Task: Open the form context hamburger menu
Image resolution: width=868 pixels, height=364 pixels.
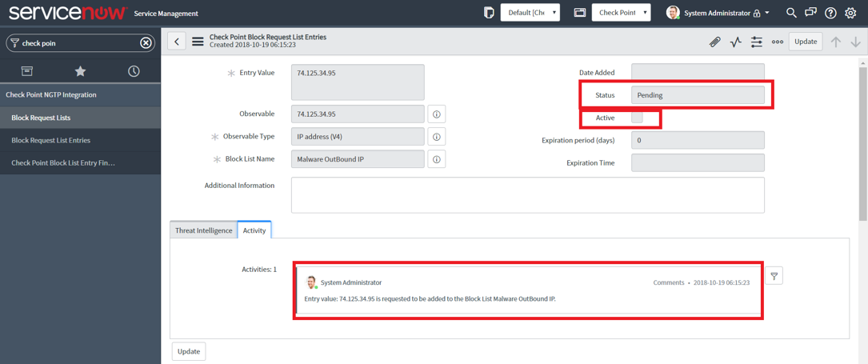Action: [x=198, y=42]
